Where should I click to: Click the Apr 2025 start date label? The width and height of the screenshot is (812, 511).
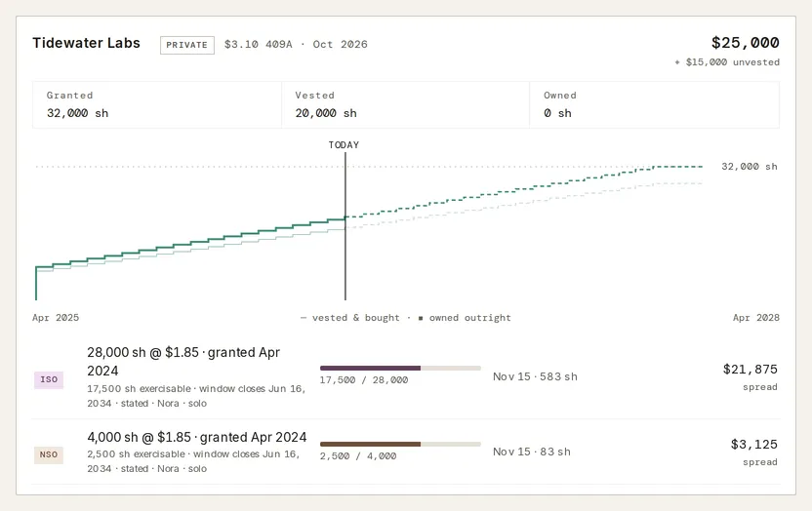[56, 318]
